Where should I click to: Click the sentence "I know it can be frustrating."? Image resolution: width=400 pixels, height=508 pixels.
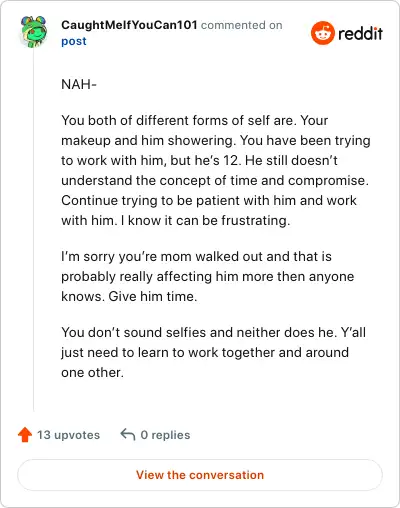pos(205,220)
